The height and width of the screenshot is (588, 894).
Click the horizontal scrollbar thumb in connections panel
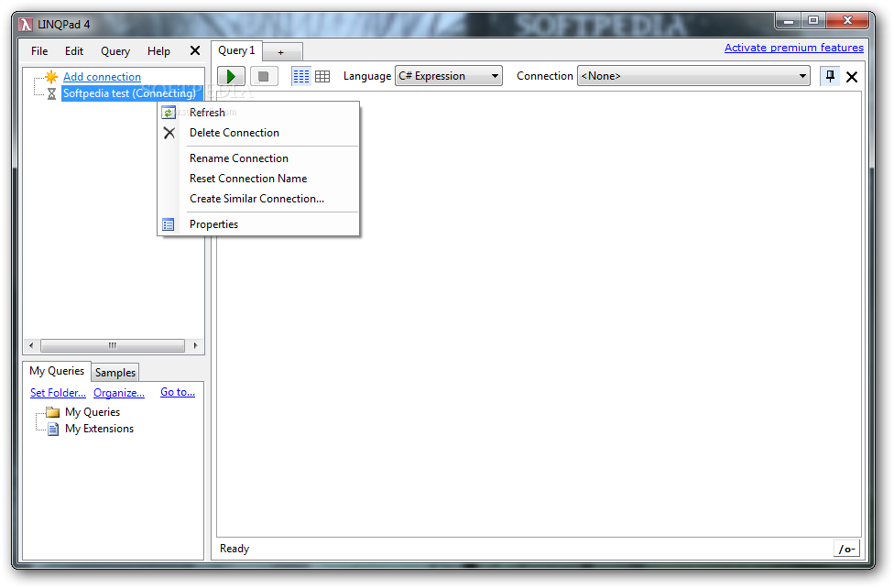[113, 345]
